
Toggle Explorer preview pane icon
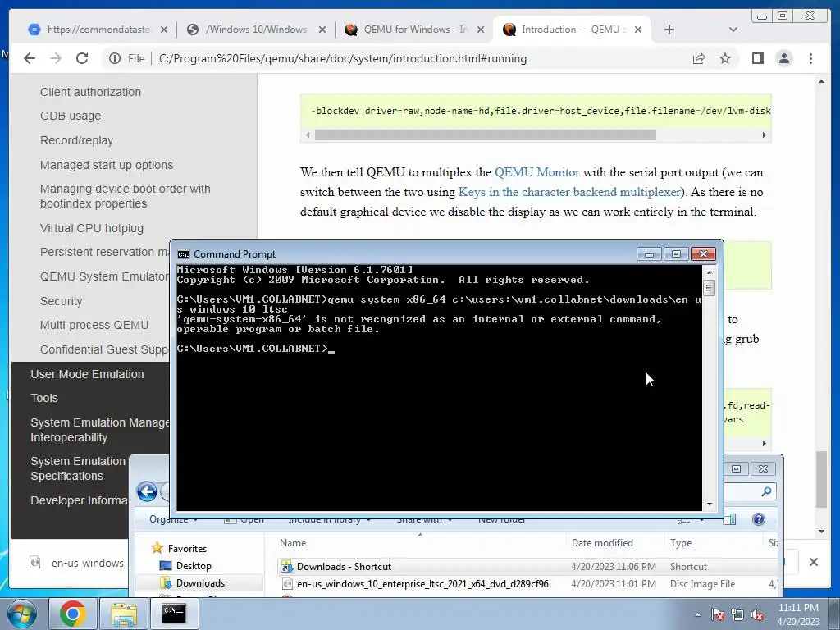729,519
